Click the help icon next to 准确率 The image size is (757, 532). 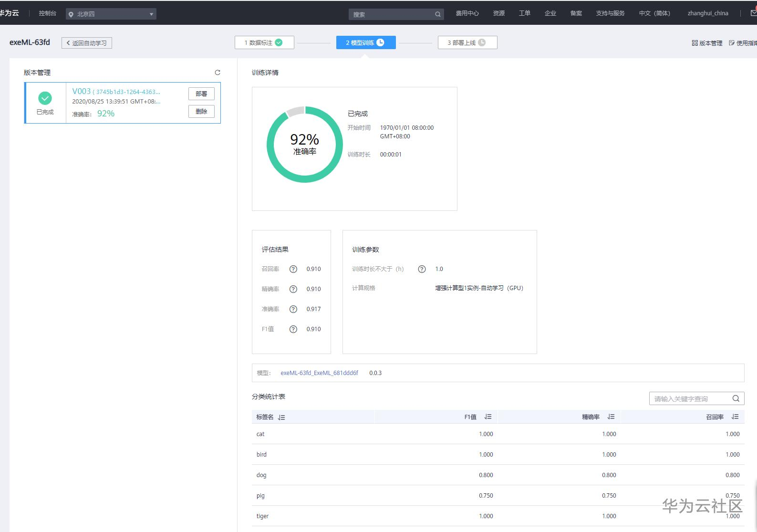click(x=293, y=309)
